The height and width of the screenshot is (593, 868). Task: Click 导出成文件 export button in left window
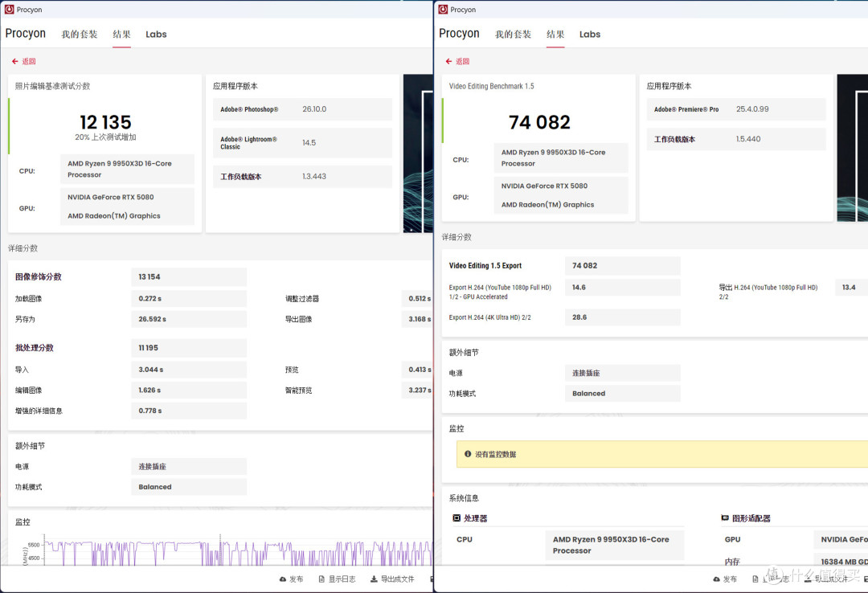point(392,579)
